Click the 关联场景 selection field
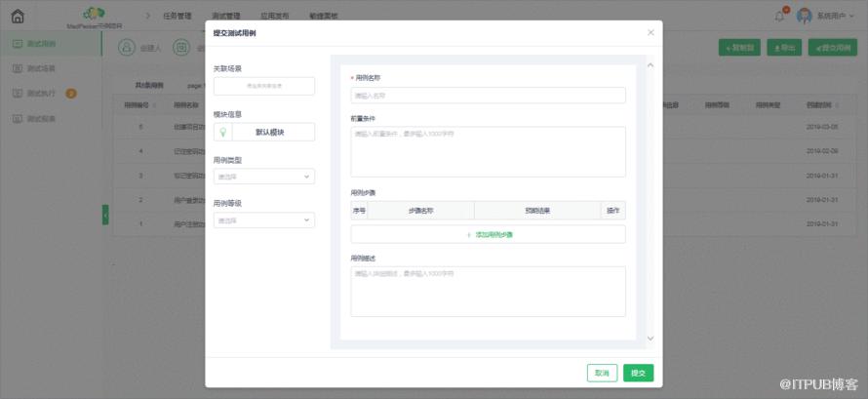The height and width of the screenshot is (399, 868). click(264, 86)
